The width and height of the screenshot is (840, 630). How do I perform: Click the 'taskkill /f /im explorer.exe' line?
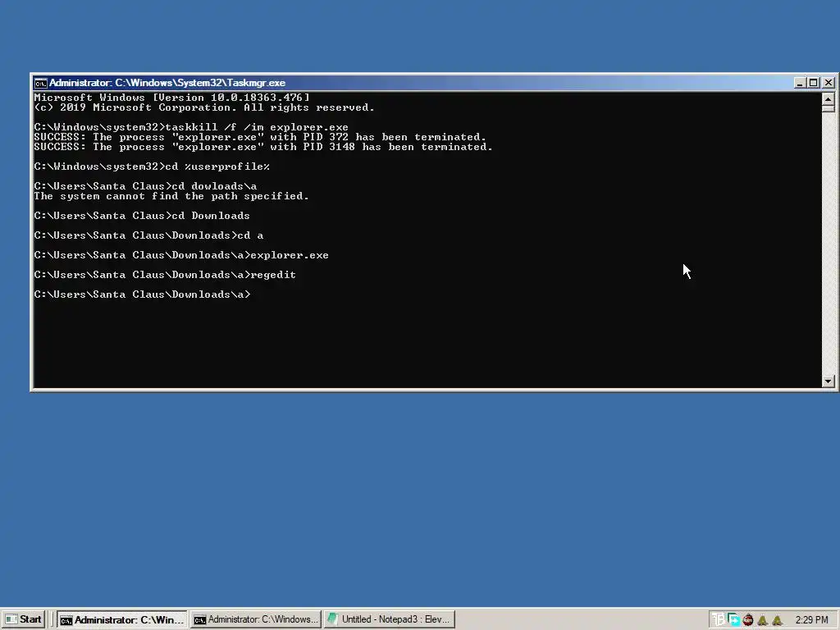click(191, 127)
